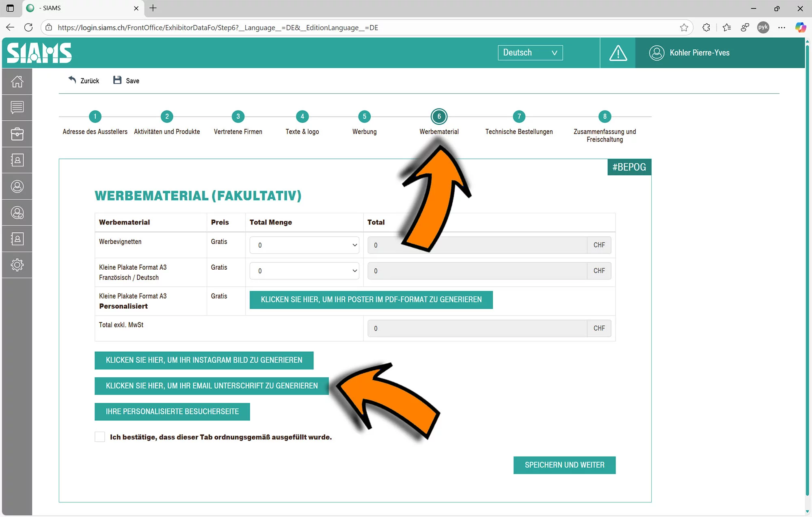Click the Save floppy disk icon
The image size is (812, 517).
click(117, 80)
